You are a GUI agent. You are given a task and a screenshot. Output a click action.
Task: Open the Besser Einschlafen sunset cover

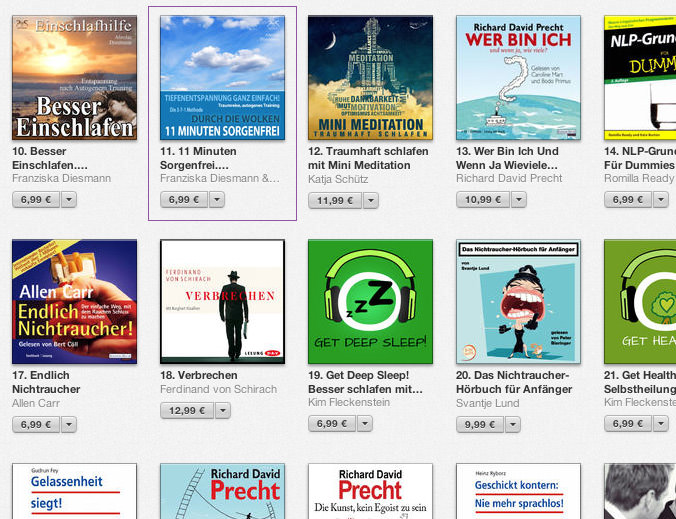tap(75, 78)
